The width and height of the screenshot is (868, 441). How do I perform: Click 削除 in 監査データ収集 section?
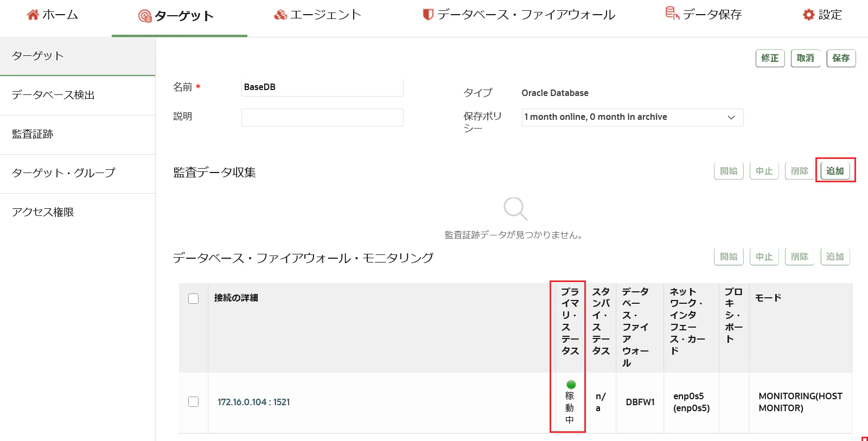[800, 171]
